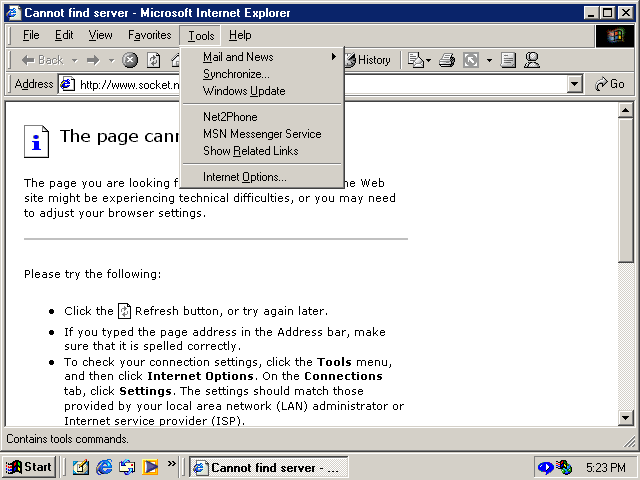Click the page icon in Address bar

[67, 84]
